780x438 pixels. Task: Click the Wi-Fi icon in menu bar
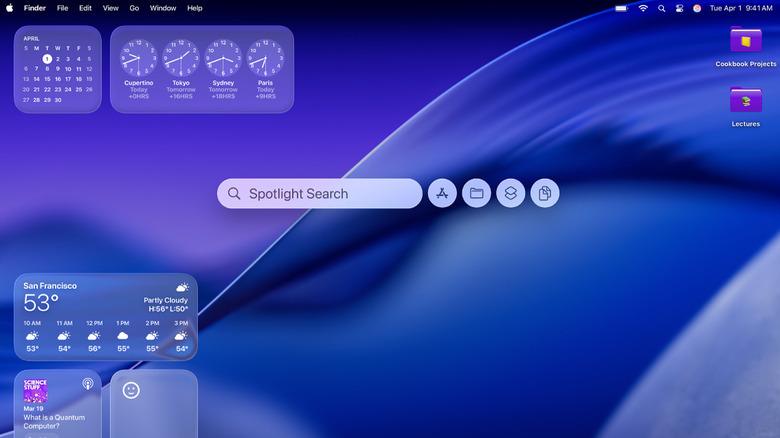[x=643, y=8]
